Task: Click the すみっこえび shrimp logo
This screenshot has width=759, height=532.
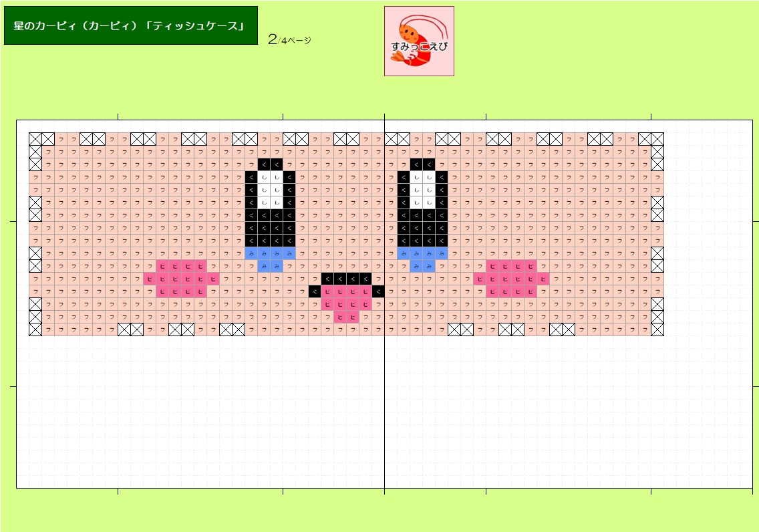Action: pos(419,41)
